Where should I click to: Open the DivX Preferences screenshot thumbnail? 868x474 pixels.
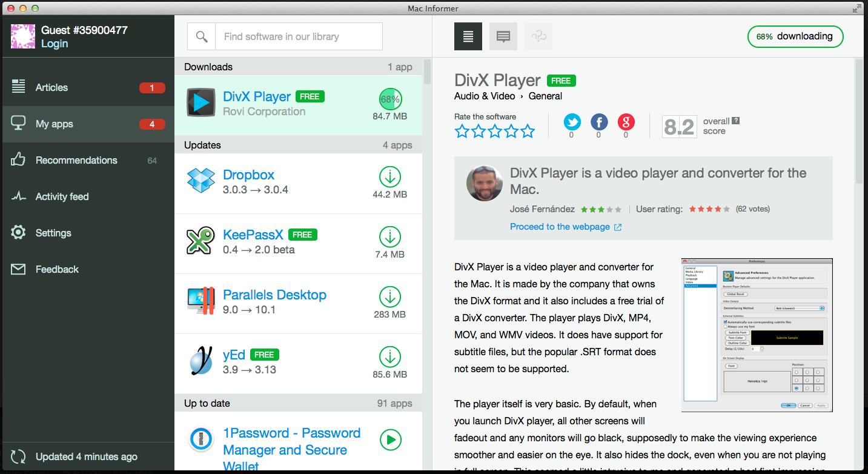click(757, 335)
